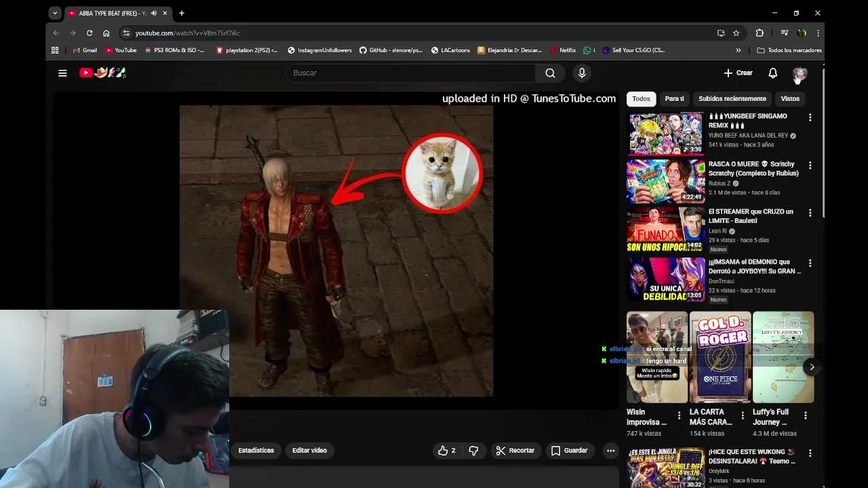Save the video with the Guardar button
This screenshot has height=488, width=868.
coord(569,451)
